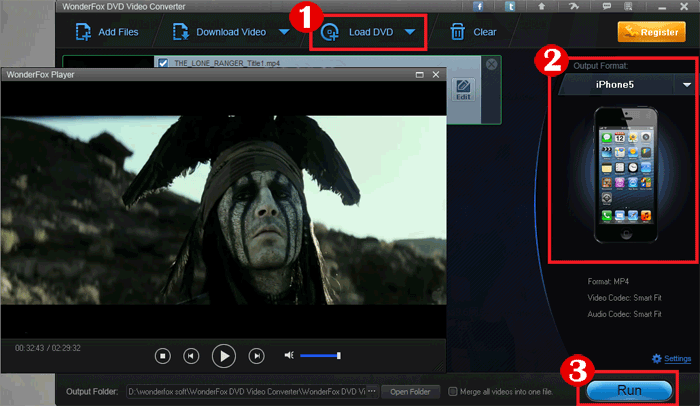Mute the player volume speaker icon
Viewport: 700px width, 406px height.
289,355
